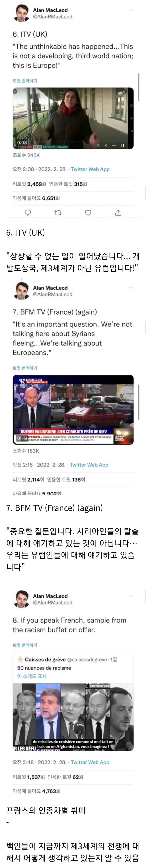Like the ITV tweet with heart icon

(x=88, y=213)
